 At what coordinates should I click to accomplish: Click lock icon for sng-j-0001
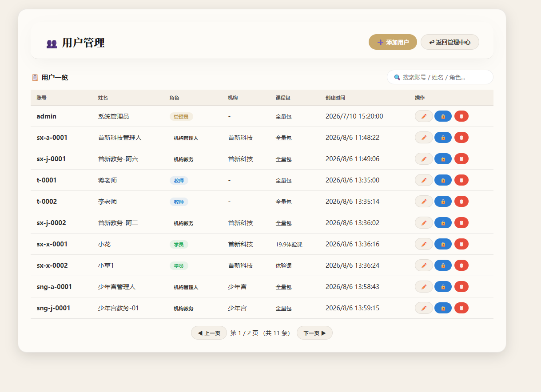[443, 308]
